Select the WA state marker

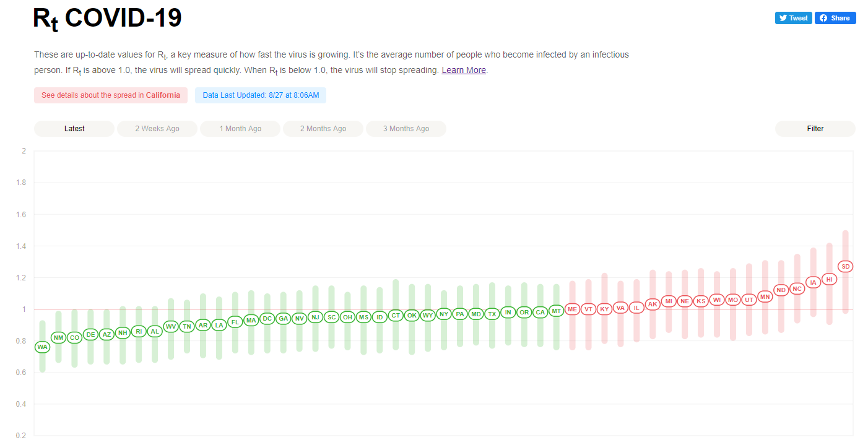[x=42, y=347]
